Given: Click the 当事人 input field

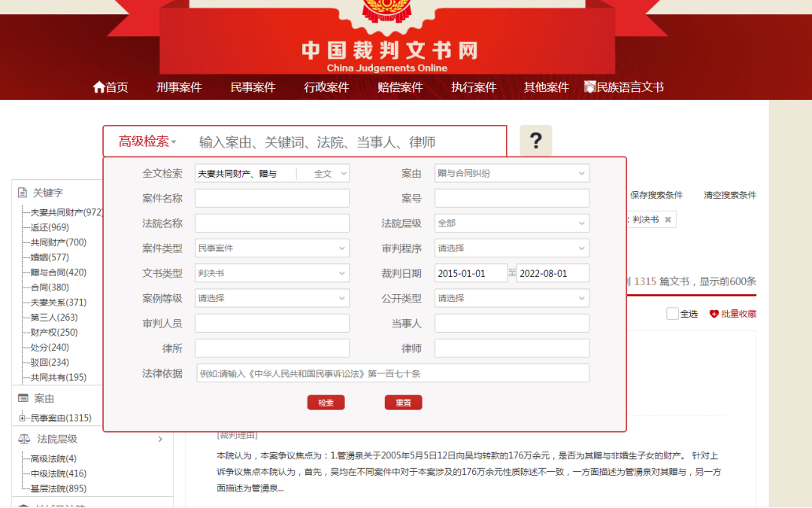Looking at the screenshot, I should (x=512, y=323).
